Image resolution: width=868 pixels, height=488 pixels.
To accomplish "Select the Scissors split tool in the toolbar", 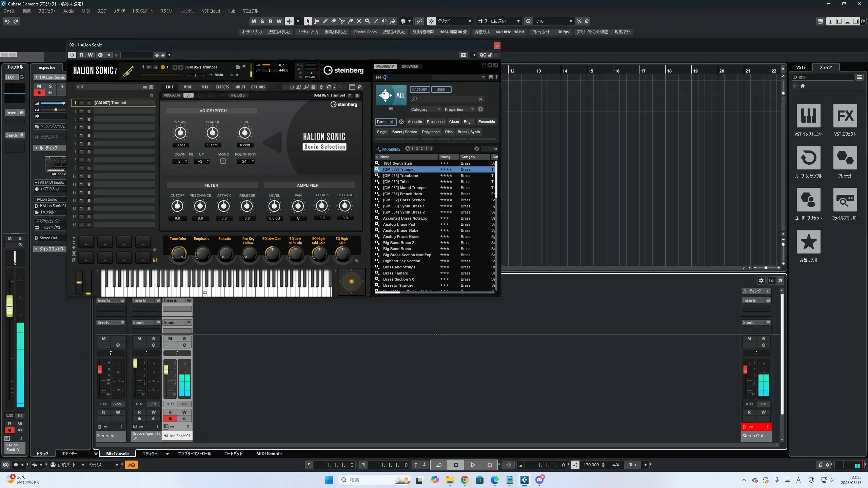I will click(342, 21).
